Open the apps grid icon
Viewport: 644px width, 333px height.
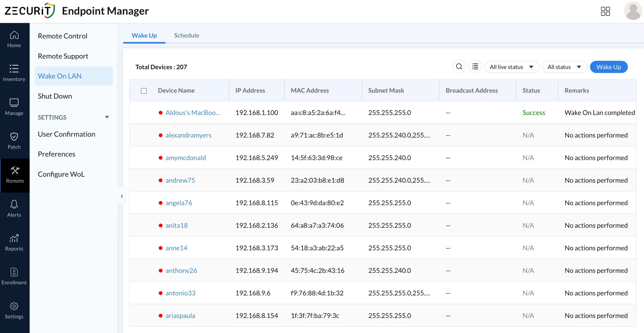coord(605,11)
